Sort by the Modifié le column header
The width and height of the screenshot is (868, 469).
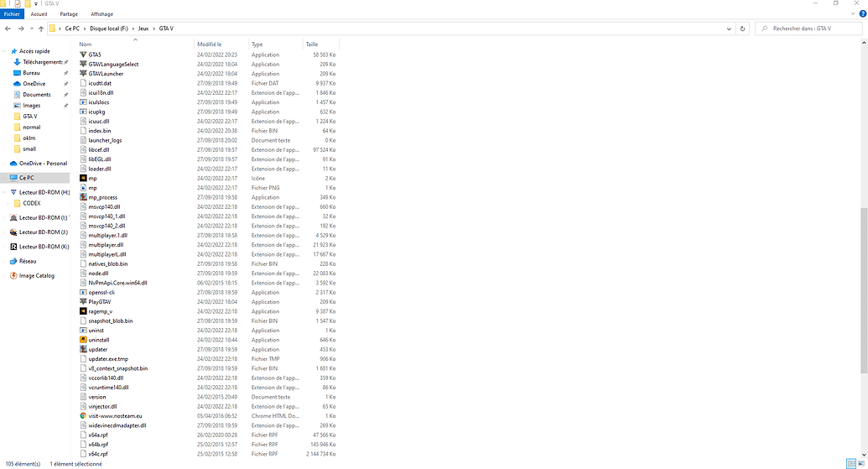click(221, 44)
